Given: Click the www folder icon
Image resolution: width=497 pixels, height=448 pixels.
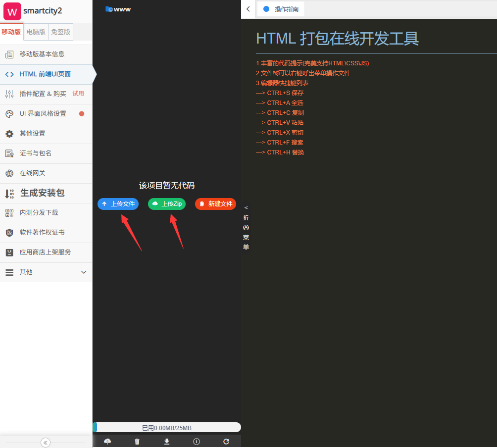Looking at the screenshot, I should [109, 9].
